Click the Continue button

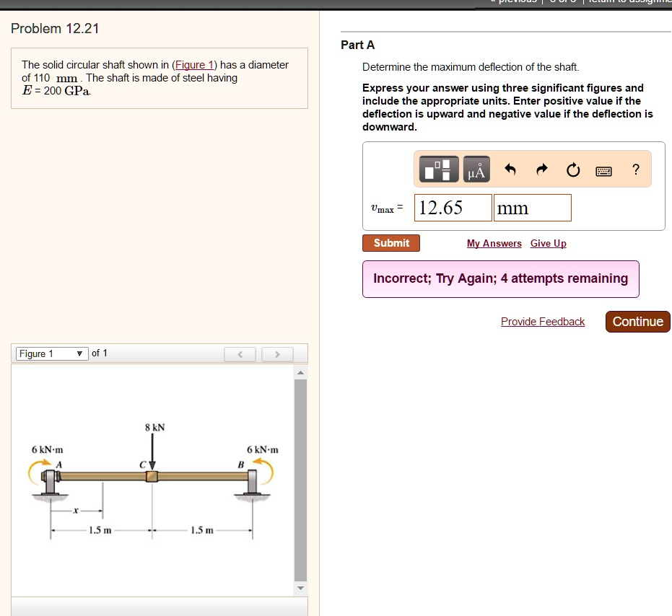[638, 322]
